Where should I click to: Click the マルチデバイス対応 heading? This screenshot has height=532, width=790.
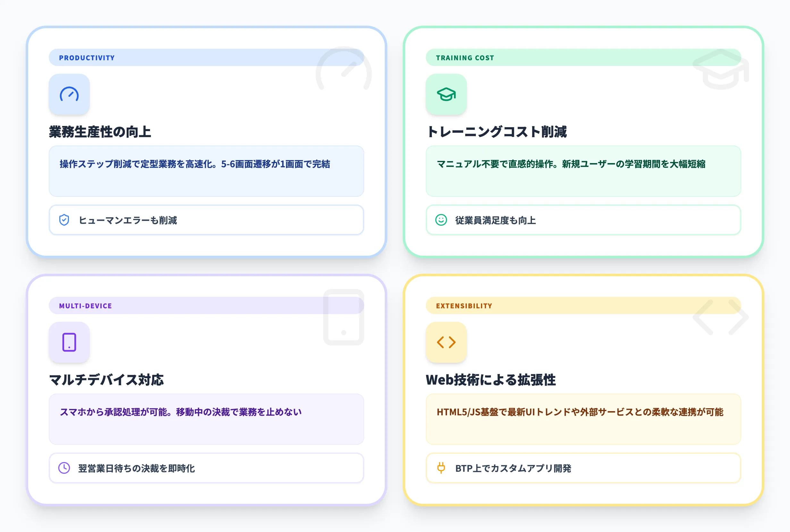pyautogui.click(x=106, y=380)
